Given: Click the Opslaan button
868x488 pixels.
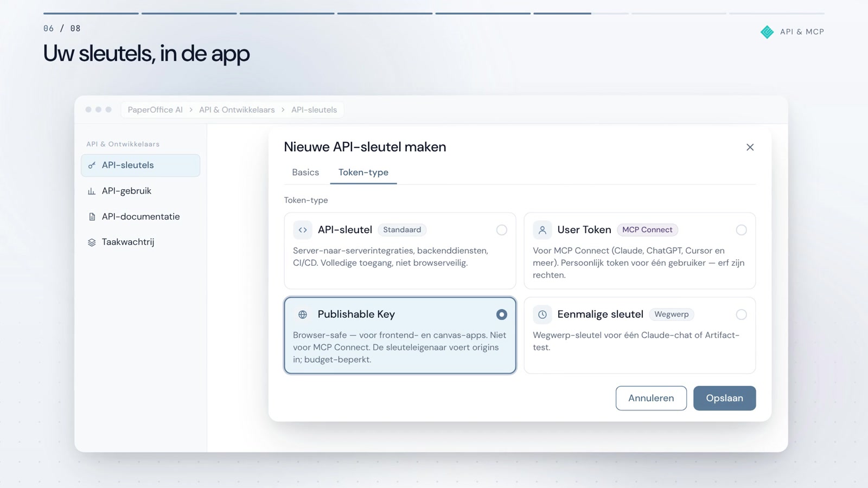Looking at the screenshot, I should pyautogui.click(x=724, y=398).
